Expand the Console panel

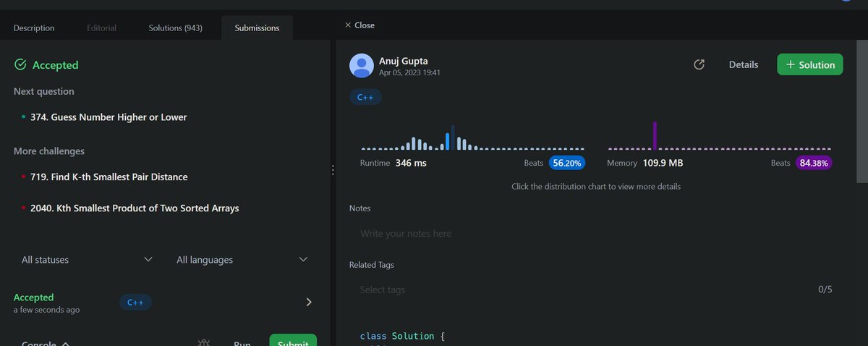tap(46, 343)
